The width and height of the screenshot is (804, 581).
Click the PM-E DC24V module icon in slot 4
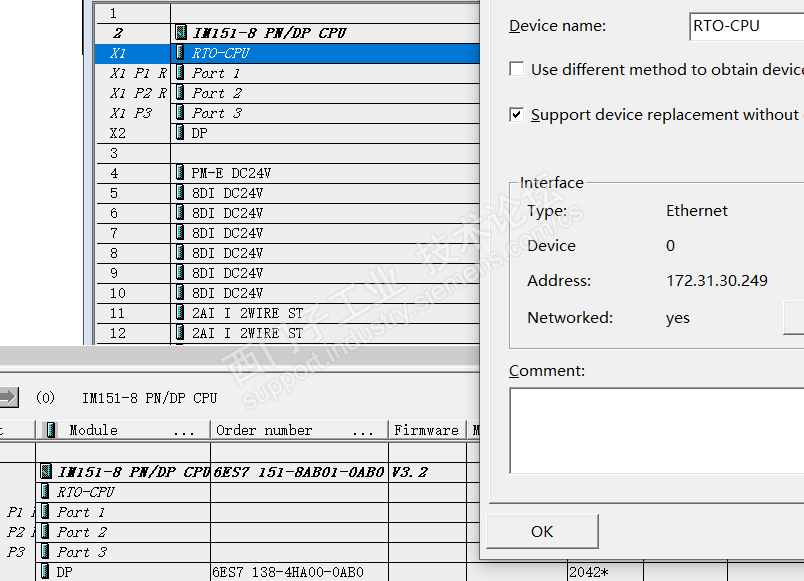click(x=180, y=173)
